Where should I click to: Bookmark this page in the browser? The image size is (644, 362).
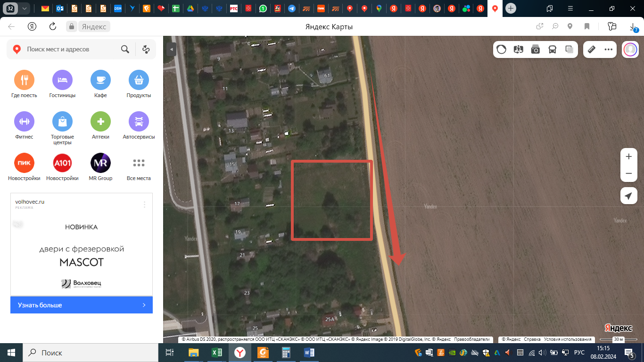click(587, 26)
